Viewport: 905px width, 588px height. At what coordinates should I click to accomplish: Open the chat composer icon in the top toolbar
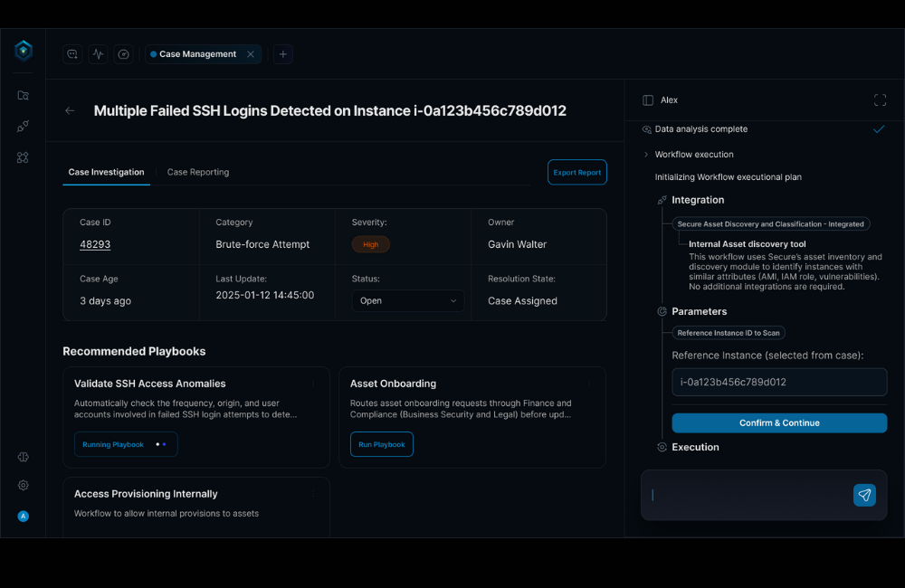coord(71,54)
